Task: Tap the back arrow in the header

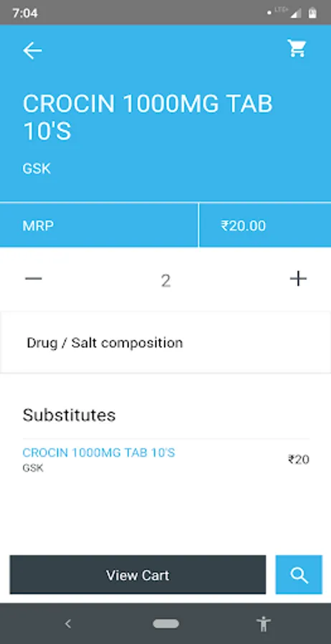Action: (x=32, y=51)
